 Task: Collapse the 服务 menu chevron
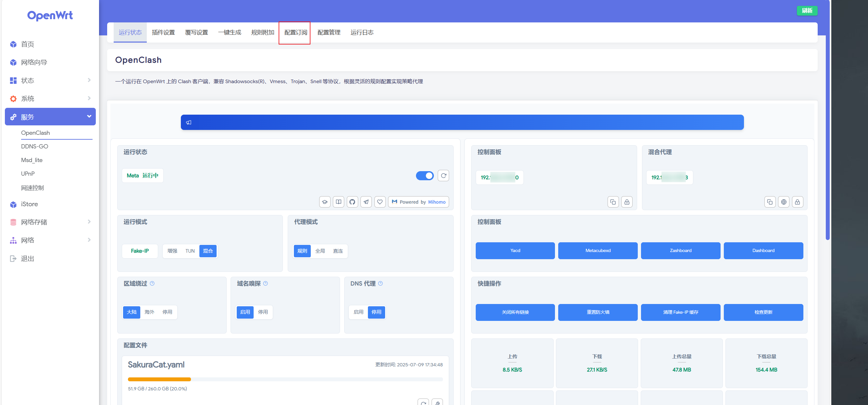(x=89, y=117)
